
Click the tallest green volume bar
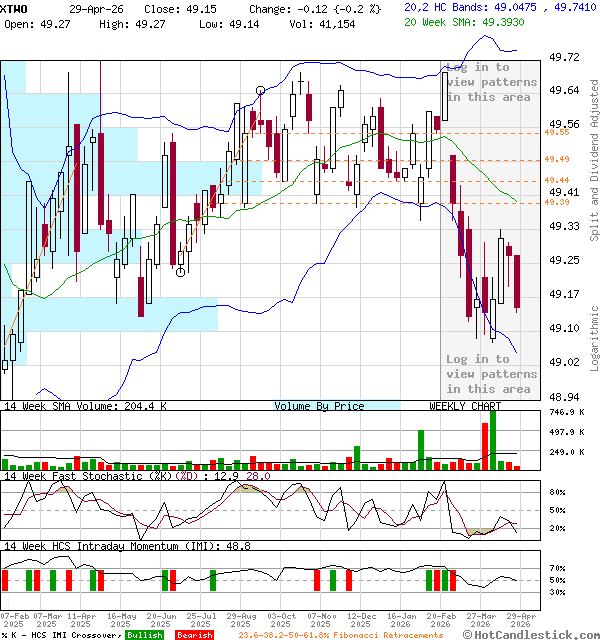point(492,439)
